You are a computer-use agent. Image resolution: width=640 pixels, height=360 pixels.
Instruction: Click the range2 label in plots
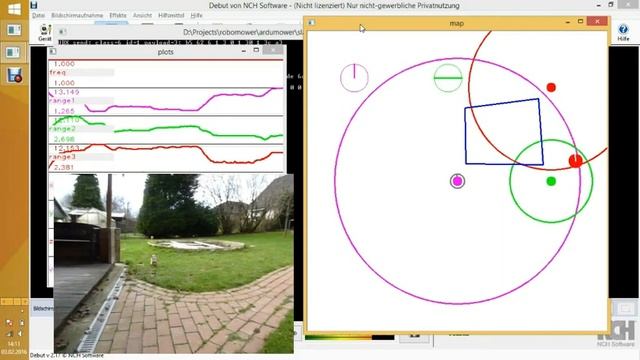coord(62,129)
